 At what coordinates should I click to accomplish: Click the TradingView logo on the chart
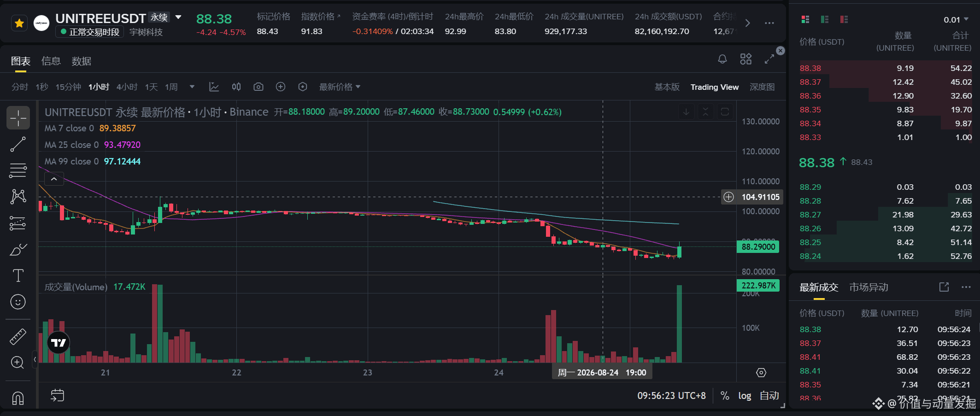[x=59, y=343]
